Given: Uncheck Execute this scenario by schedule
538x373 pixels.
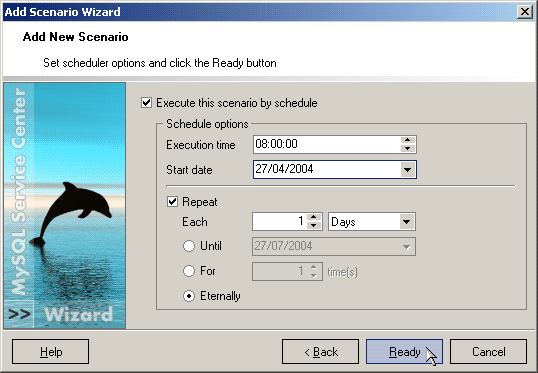Looking at the screenshot, I should 147,103.
